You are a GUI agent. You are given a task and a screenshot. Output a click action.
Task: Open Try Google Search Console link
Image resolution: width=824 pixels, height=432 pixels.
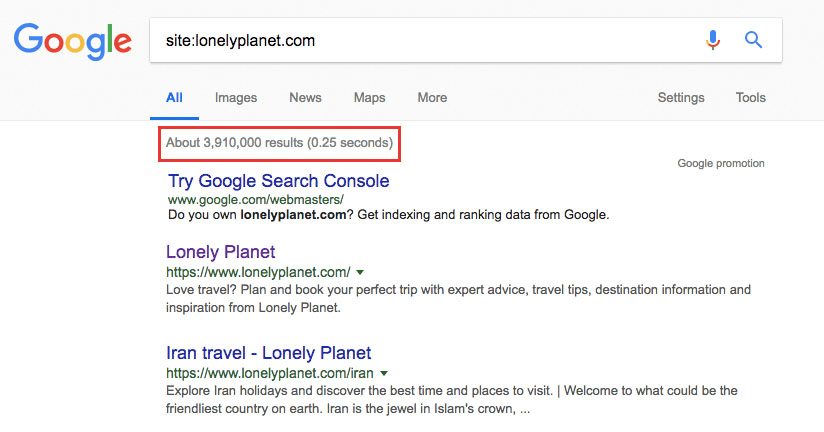(279, 181)
